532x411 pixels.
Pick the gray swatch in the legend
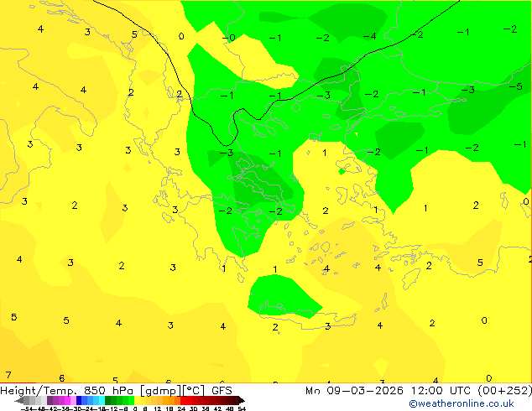(27, 400)
